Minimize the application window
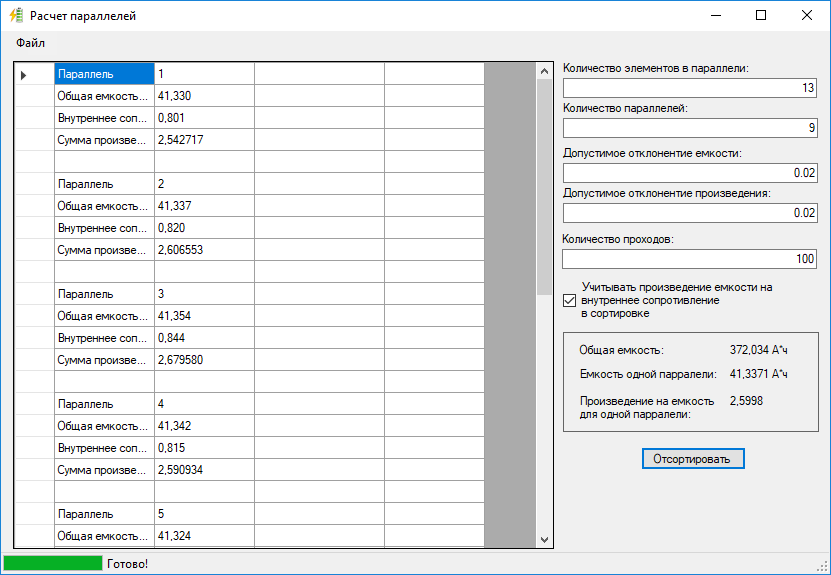Screen dimensions: 831x575 (x=714, y=16)
